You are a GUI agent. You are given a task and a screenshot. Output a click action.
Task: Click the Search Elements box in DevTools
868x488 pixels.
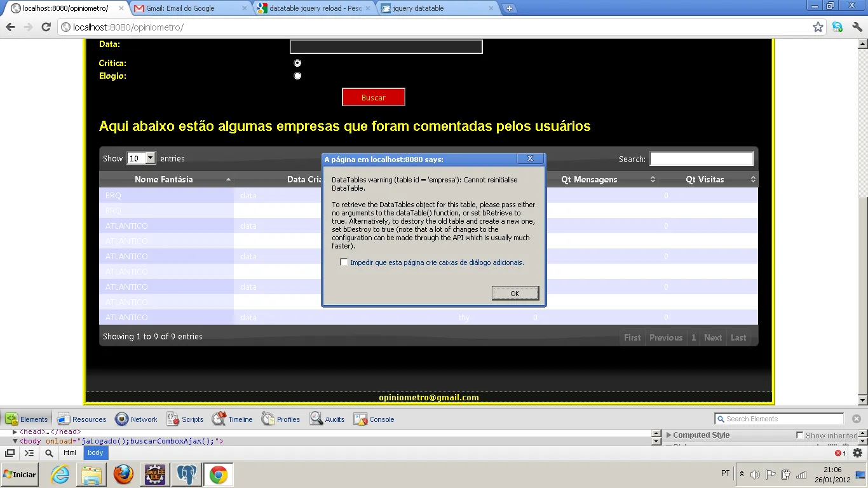click(x=779, y=419)
